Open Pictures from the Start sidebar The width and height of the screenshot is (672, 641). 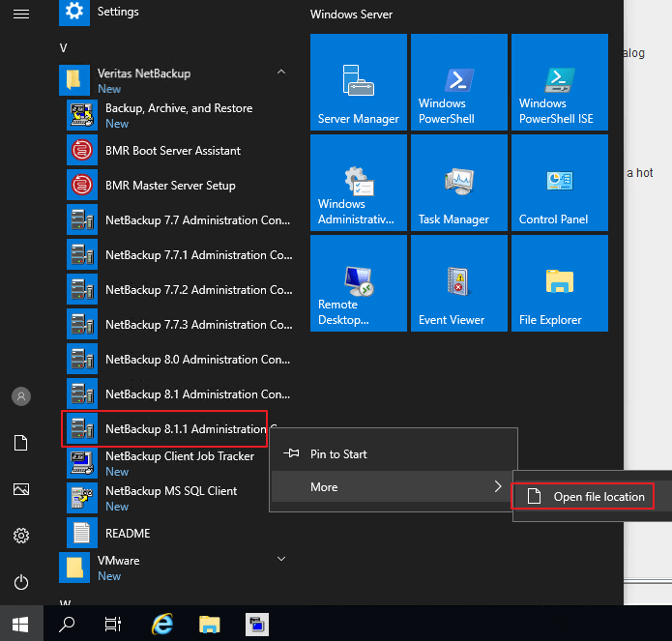[x=21, y=489]
